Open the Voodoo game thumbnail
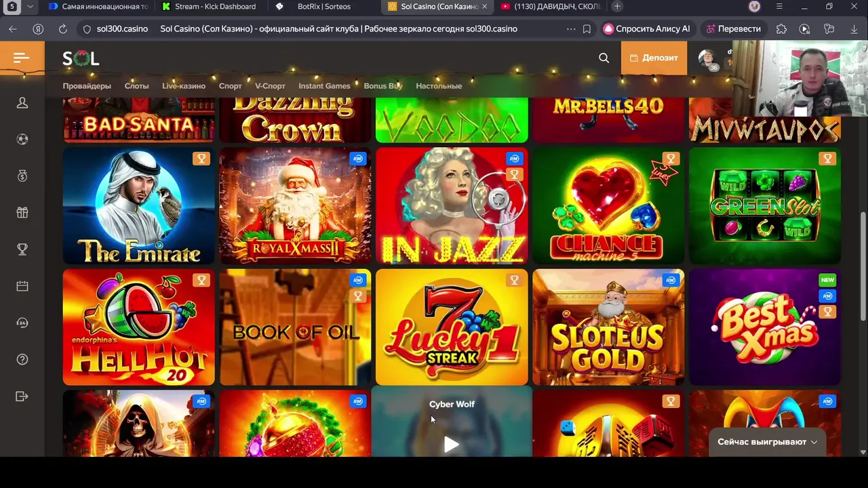The image size is (868, 488). point(452,120)
